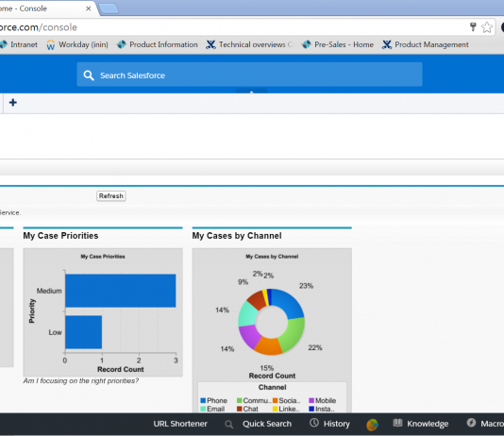The height and width of the screenshot is (436, 504).
Task: Click the colorful globe icon in footer
Action: (372, 425)
